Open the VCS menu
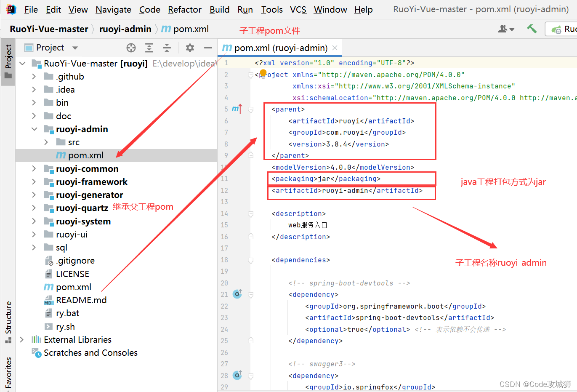The width and height of the screenshot is (577, 392). click(x=298, y=9)
